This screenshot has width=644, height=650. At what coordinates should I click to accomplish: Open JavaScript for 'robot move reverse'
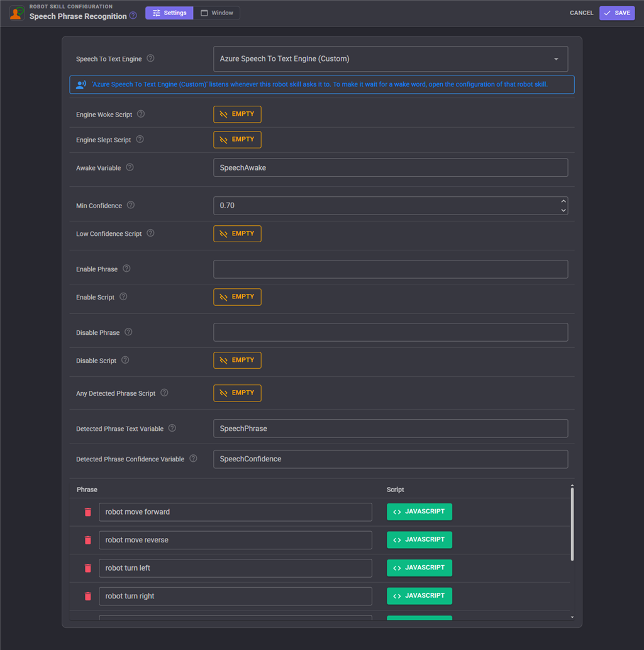click(x=419, y=540)
